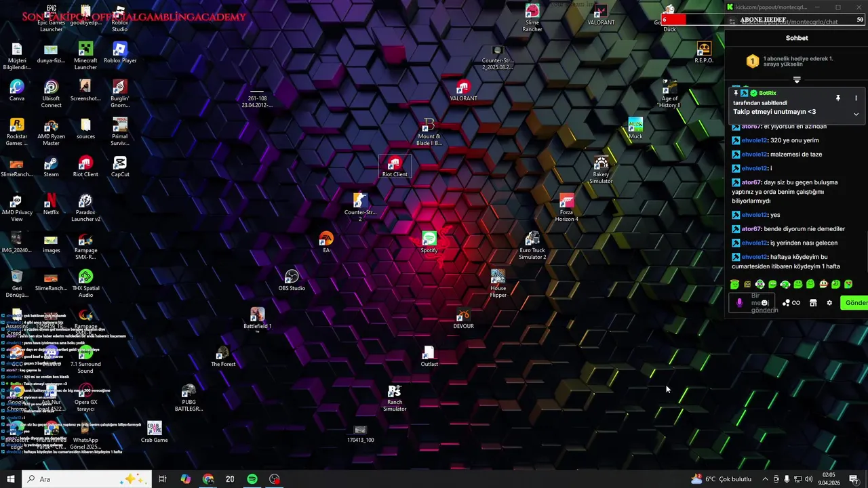The height and width of the screenshot is (488, 868).
Task: Select the Paradox Launcher v2 icon
Action: 85,208
